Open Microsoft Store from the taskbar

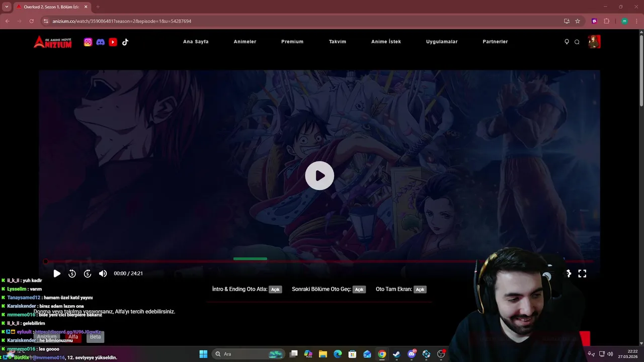coord(353,354)
